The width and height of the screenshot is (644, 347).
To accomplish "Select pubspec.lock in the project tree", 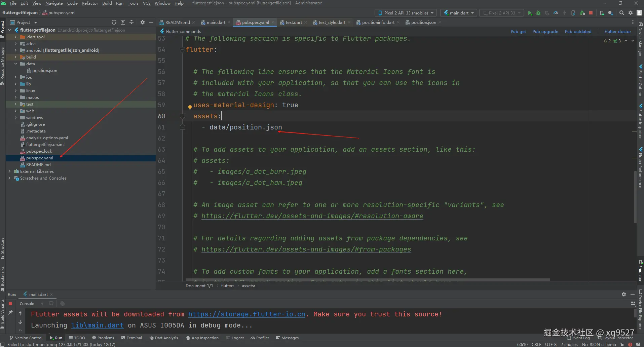I will pos(39,151).
